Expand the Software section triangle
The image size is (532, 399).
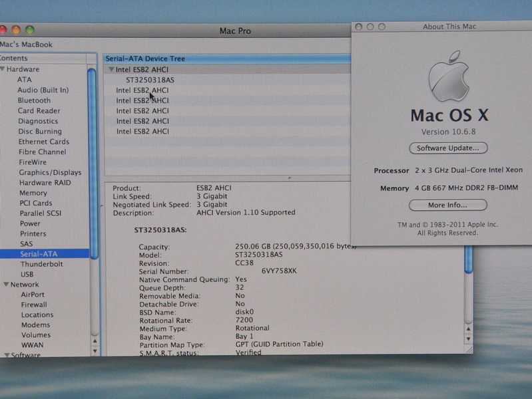pos(7,354)
